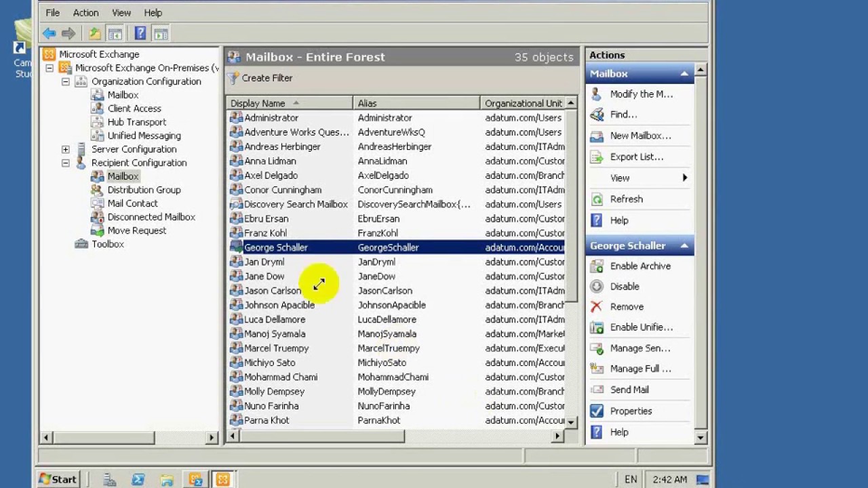Collapse the Mailbox actions section
Viewport: 868px width, 488px height.
click(684, 73)
